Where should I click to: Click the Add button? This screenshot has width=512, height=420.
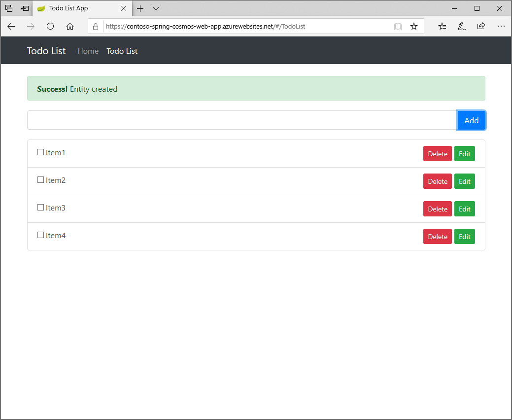coord(471,120)
